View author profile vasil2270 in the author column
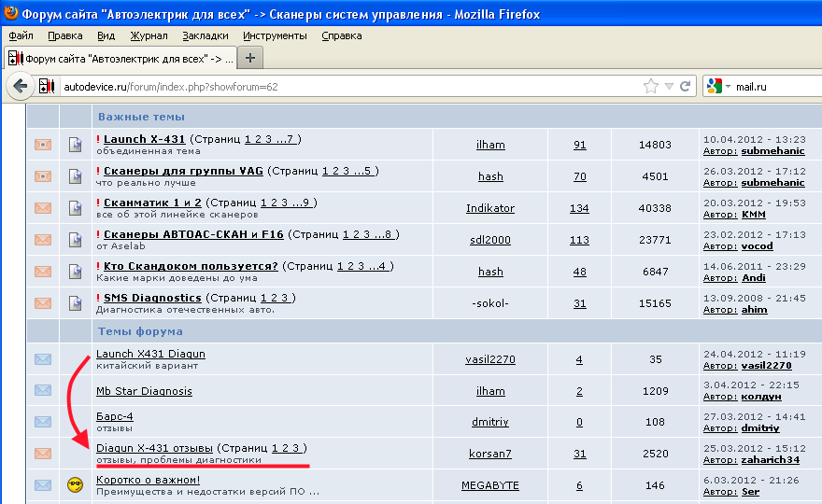 (x=490, y=359)
